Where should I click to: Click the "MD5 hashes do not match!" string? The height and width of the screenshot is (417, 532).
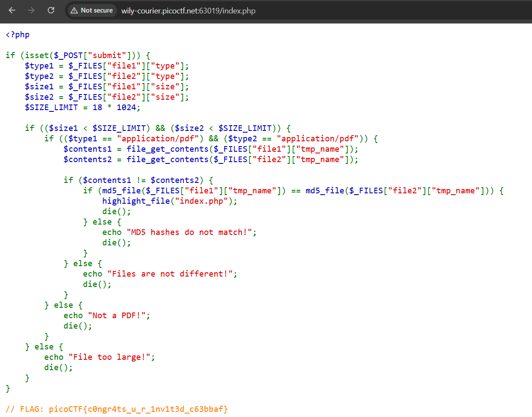[189, 232]
